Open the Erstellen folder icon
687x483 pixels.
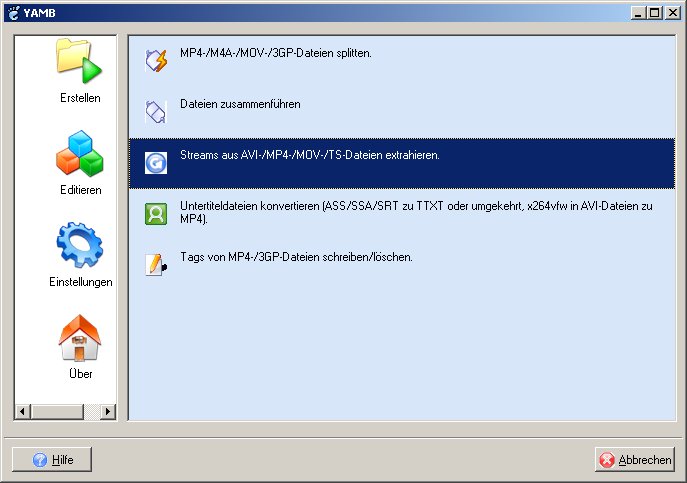[79, 60]
